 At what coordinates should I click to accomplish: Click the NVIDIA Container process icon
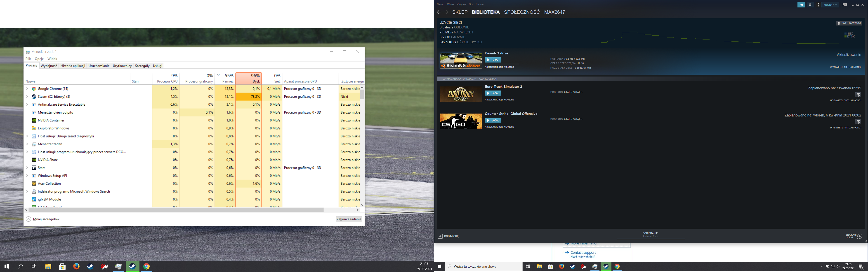(34, 121)
